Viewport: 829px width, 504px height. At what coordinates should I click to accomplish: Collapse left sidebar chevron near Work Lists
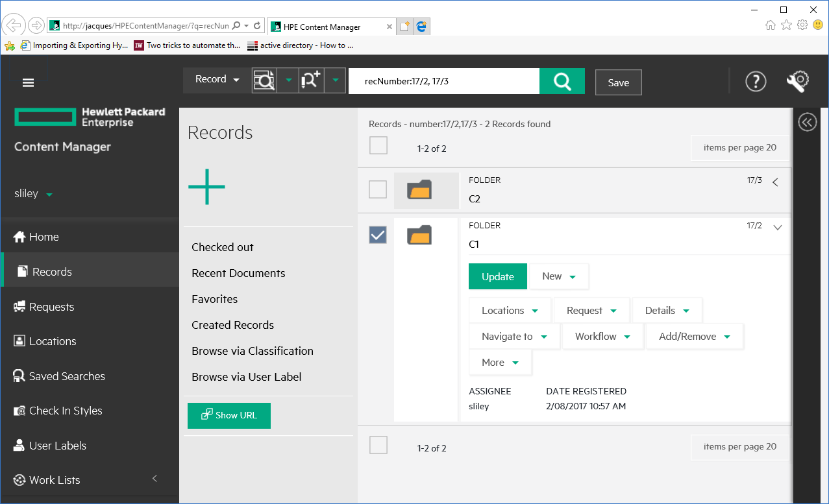coord(155,479)
